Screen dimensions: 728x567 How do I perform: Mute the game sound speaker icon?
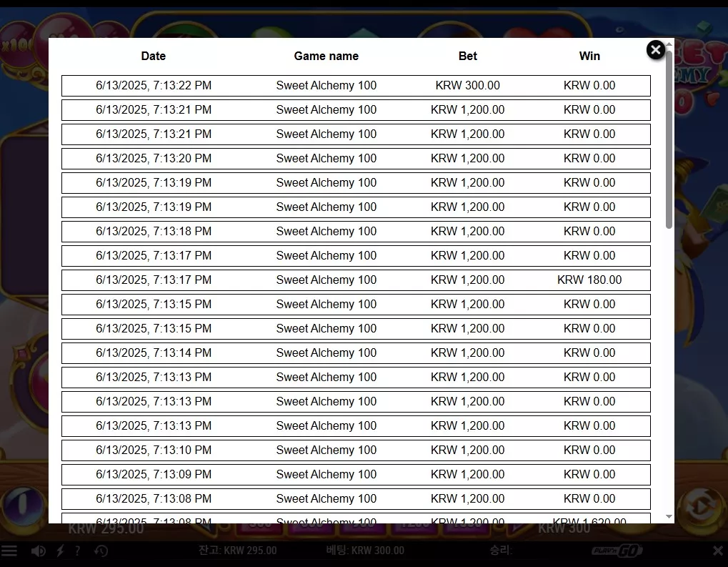tap(38, 551)
